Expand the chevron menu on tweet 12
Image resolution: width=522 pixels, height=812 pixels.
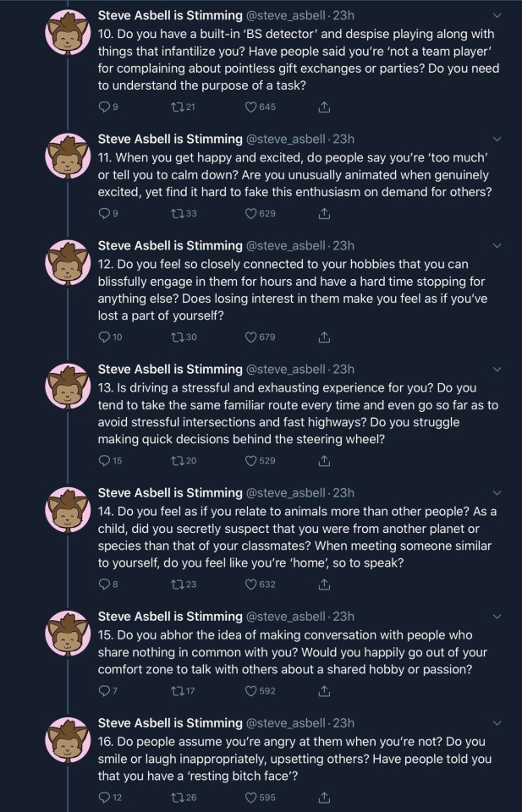click(x=497, y=245)
